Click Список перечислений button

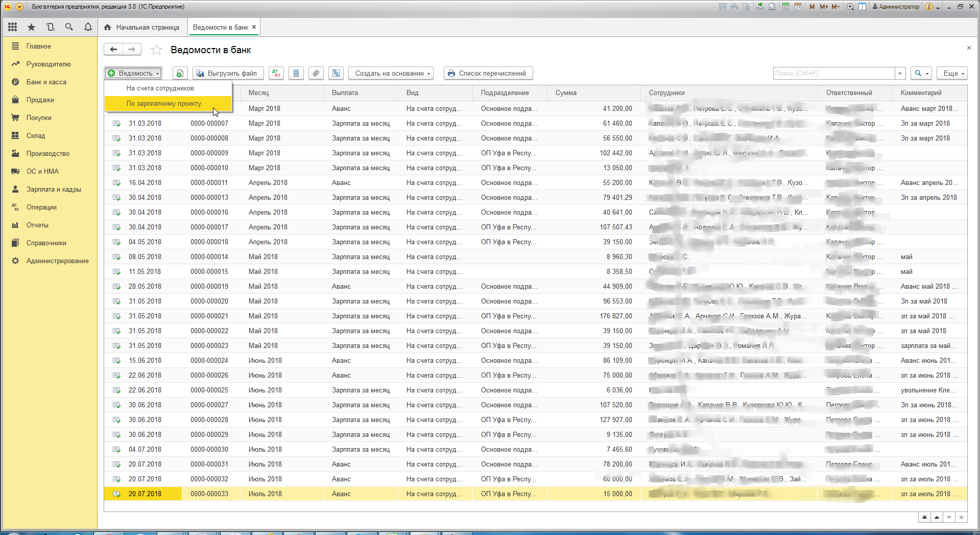click(488, 73)
